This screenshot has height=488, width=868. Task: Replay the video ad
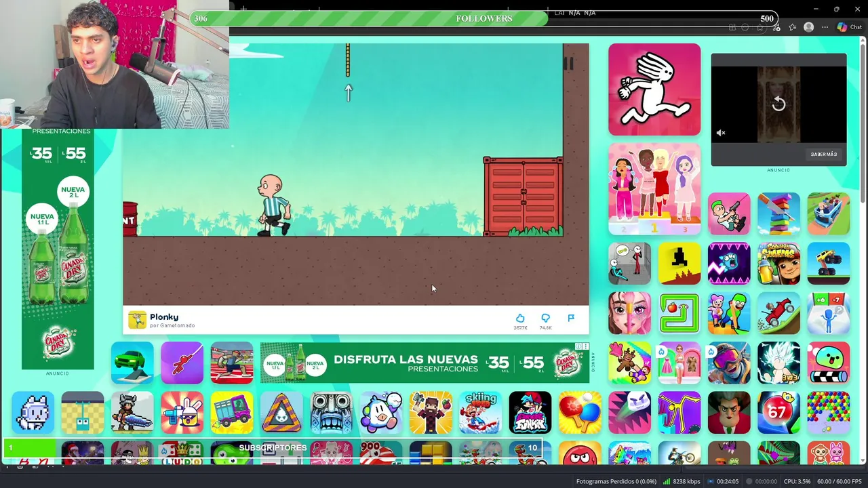778,104
